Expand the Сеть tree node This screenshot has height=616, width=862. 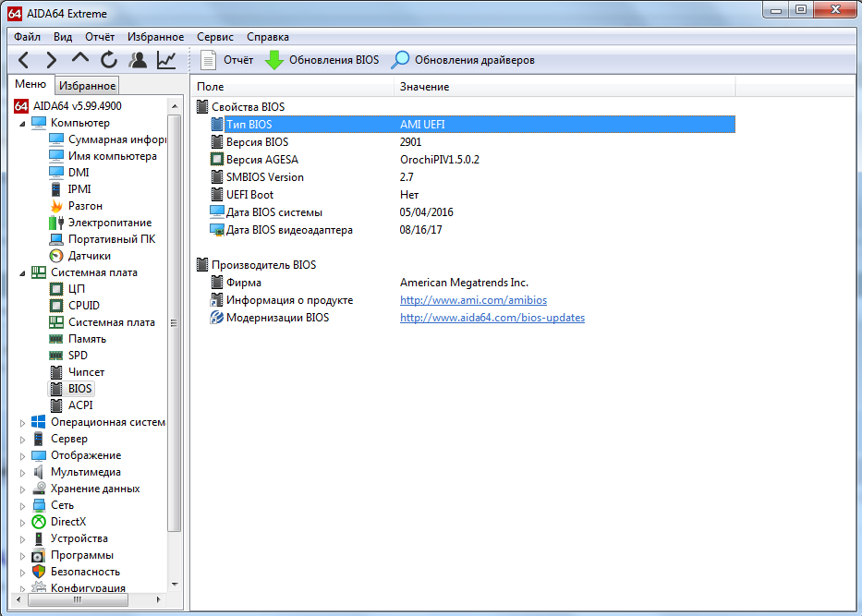pos(22,505)
